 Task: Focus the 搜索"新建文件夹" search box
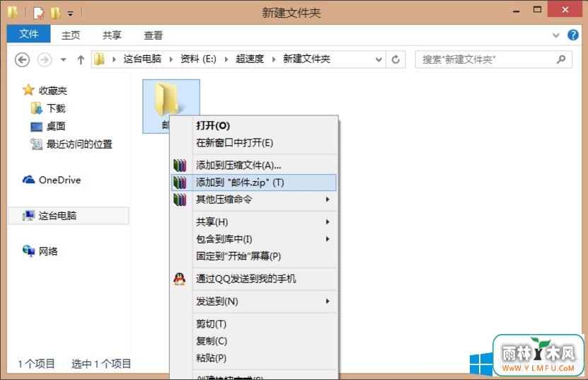(493, 59)
